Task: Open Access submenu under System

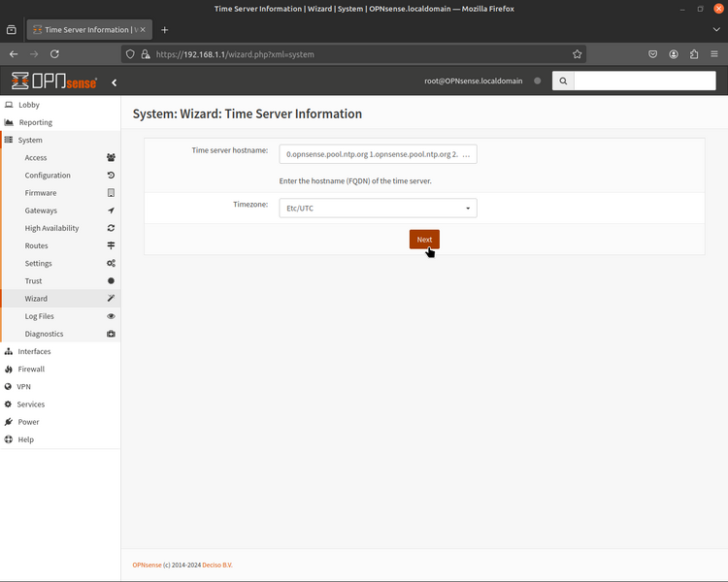Action: [x=60, y=158]
